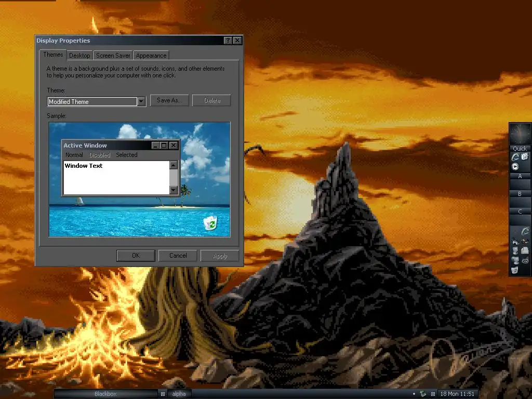Viewport: 532px width, 399px height.
Task: Click the A group header in dock
Action: point(520,176)
